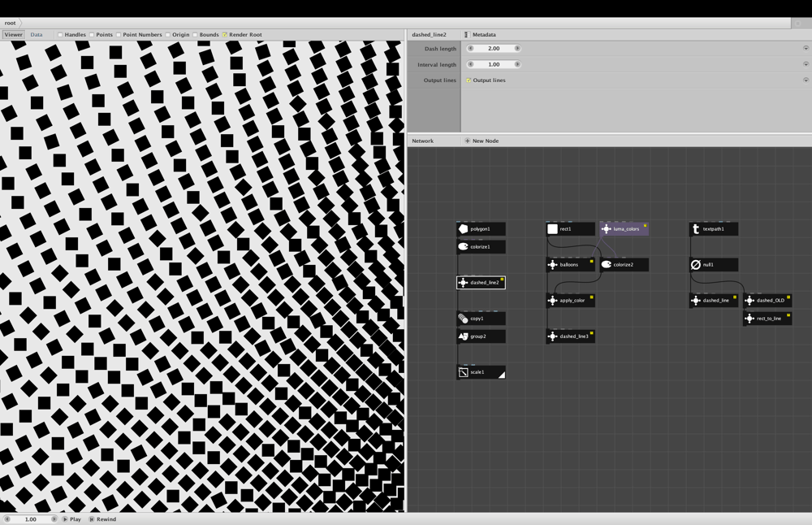
Task: Select the balloons node icon
Action: click(x=552, y=265)
